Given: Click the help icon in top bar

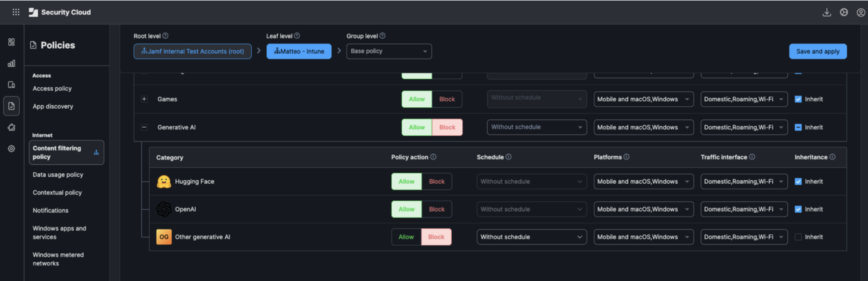Looking at the screenshot, I should pyautogui.click(x=843, y=12).
